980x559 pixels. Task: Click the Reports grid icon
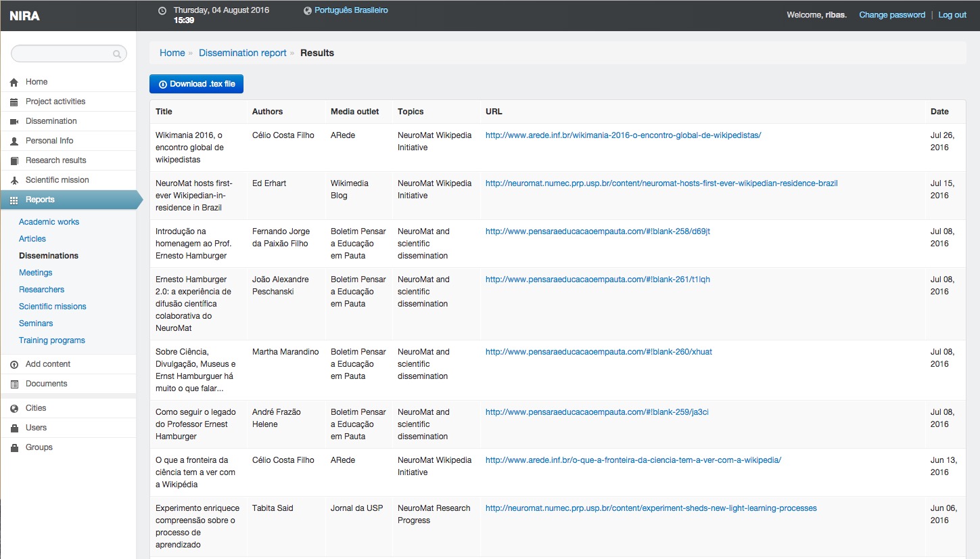[x=14, y=200]
